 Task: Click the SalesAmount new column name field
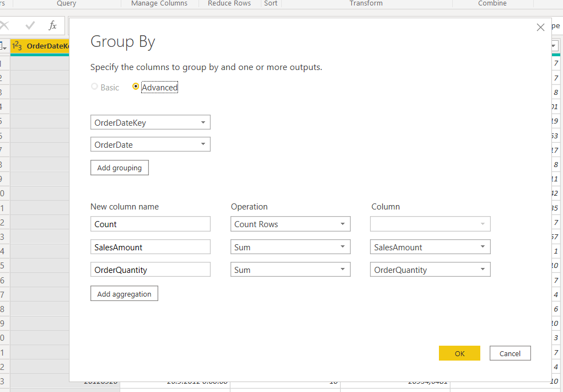click(150, 247)
